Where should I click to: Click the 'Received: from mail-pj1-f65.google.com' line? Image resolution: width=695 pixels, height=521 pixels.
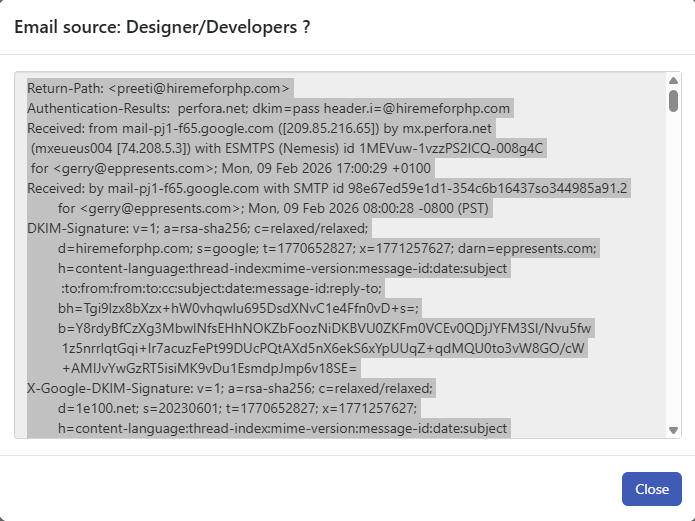point(261,128)
